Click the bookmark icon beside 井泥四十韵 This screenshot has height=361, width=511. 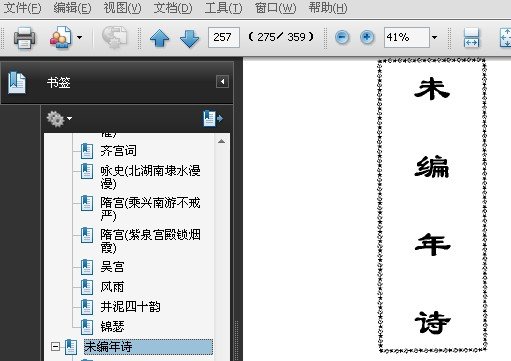tap(87, 307)
